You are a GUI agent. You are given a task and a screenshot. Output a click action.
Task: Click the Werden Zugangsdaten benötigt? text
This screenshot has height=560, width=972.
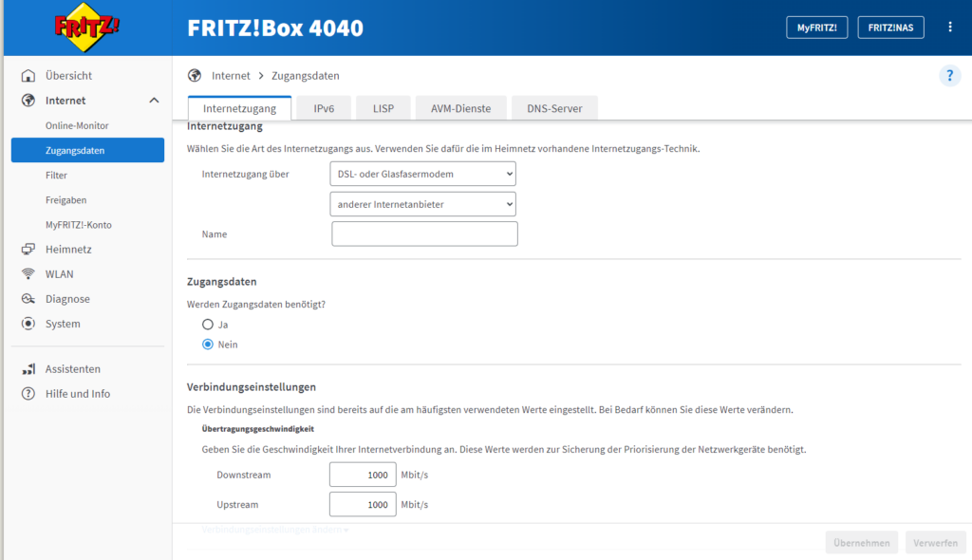[x=256, y=305]
